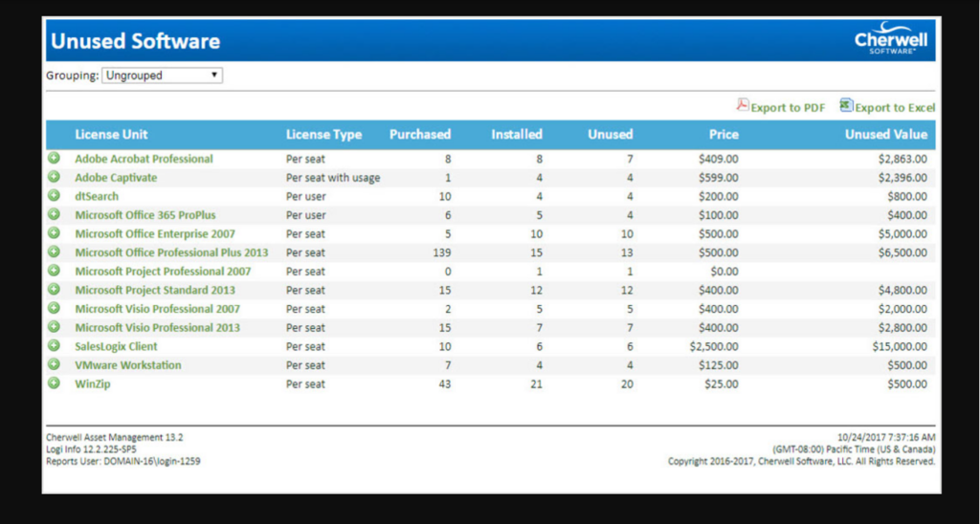Expand the Microsoft Project Standard 2013 row

pos(54,289)
